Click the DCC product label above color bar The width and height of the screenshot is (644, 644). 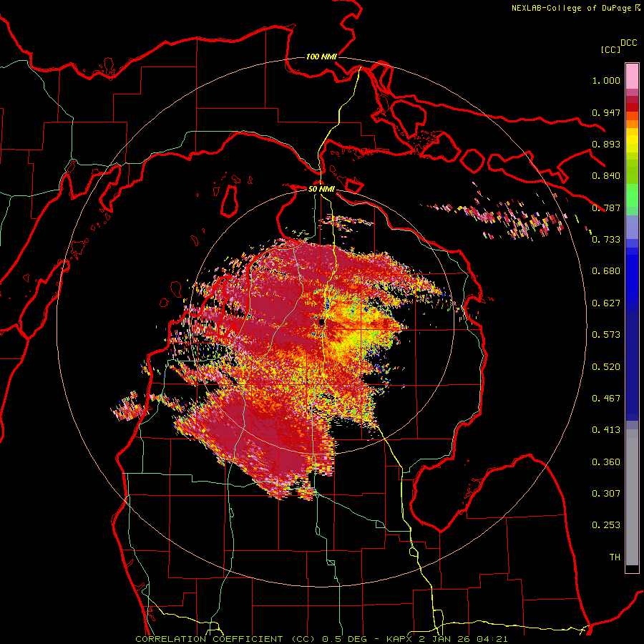(x=629, y=43)
